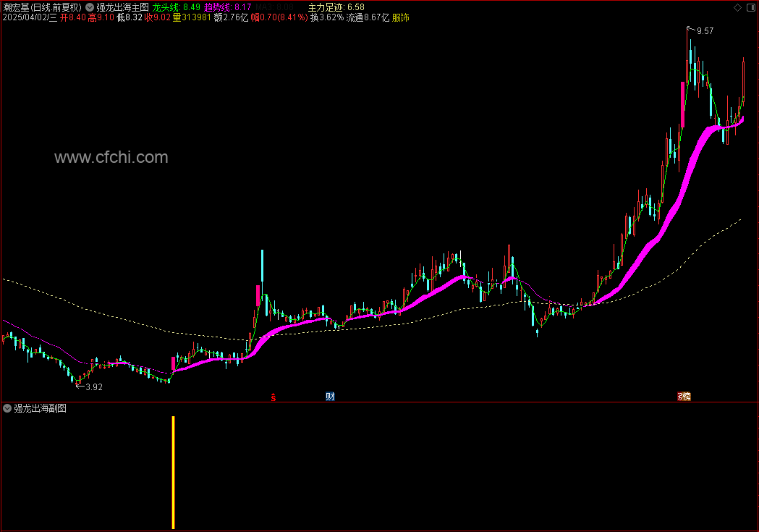This screenshot has width=759, height=532.
Task: Click the 3.92 low price label
Action: (94, 387)
